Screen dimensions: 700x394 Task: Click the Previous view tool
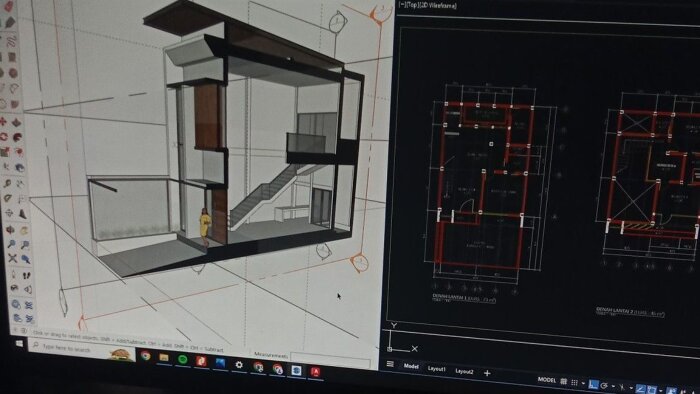pos(25,259)
